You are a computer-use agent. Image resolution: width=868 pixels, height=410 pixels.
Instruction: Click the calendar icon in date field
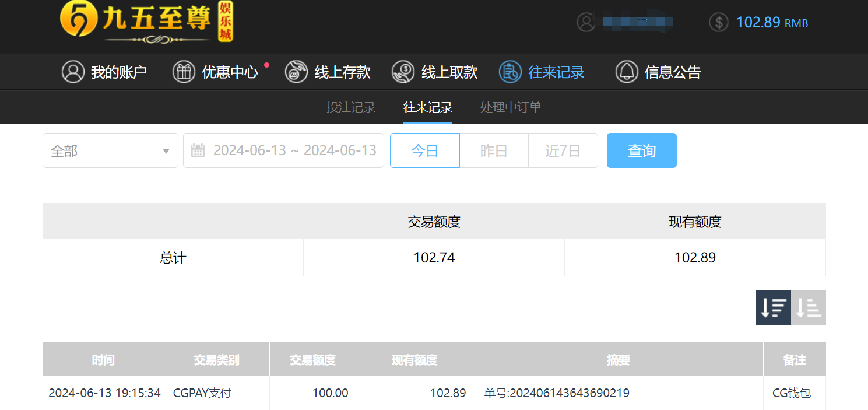tap(198, 150)
